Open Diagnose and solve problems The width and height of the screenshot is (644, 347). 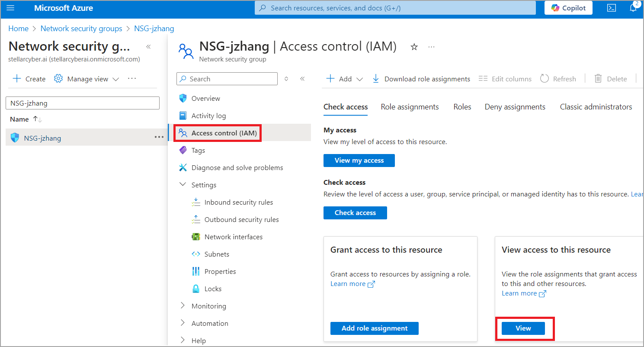237,168
